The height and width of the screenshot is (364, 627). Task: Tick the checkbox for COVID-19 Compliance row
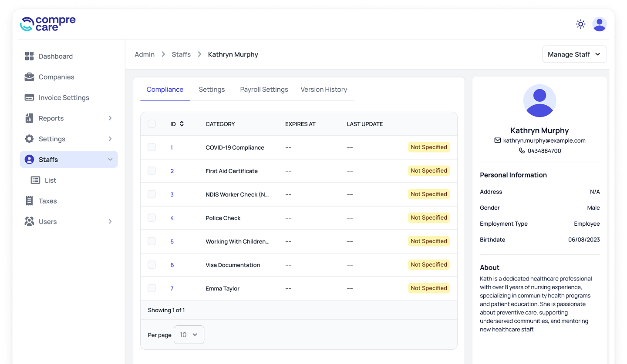(152, 147)
